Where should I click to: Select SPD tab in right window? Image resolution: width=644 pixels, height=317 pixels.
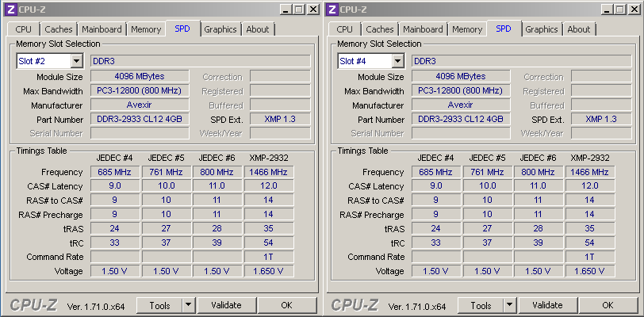click(x=504, y=29)
